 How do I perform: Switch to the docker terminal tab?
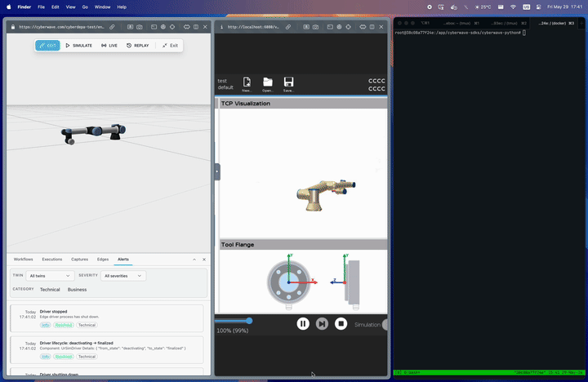[555, 23]
